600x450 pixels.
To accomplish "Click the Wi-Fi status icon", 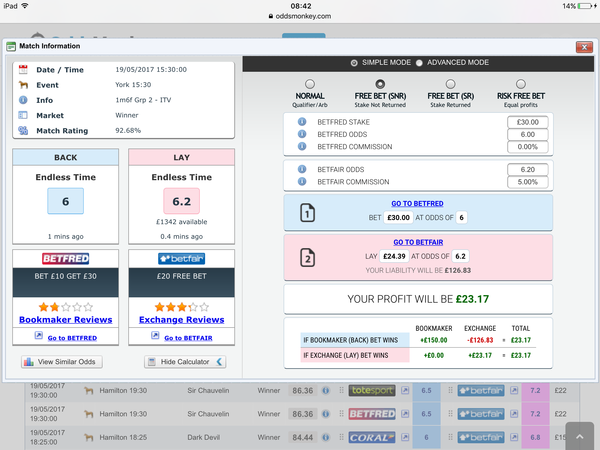I will click(x=25, y=6).
